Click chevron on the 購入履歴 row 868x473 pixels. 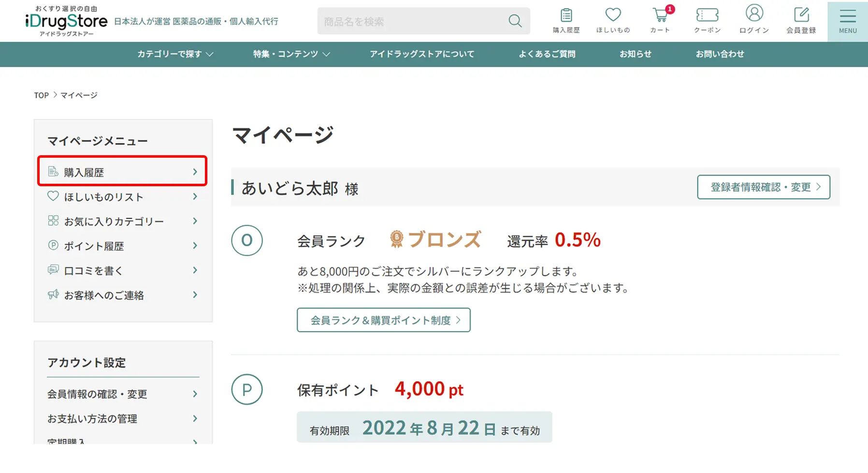tap(195, 172)
